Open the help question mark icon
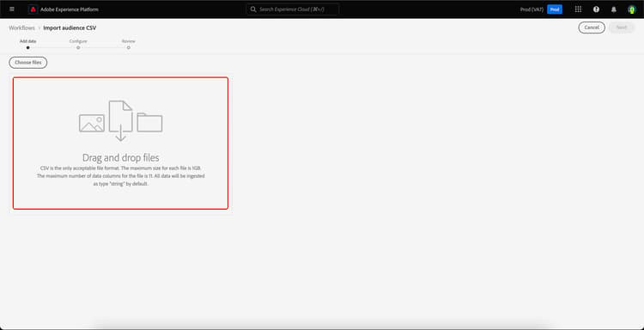 (x=596, y=9)
